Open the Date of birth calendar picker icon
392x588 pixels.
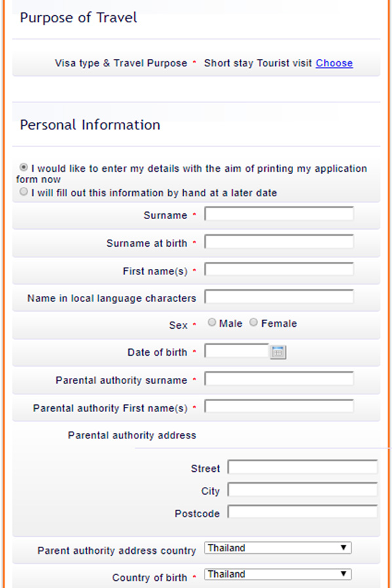coord(278,352)
